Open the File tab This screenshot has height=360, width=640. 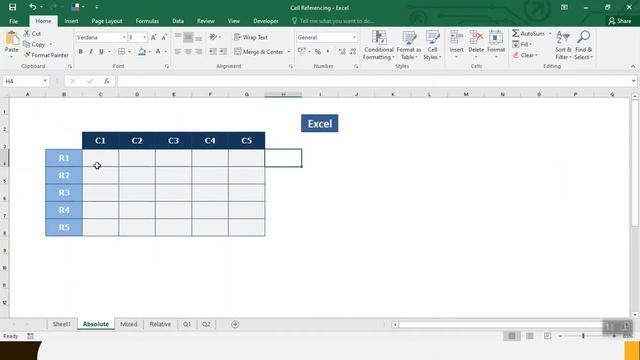13,21
